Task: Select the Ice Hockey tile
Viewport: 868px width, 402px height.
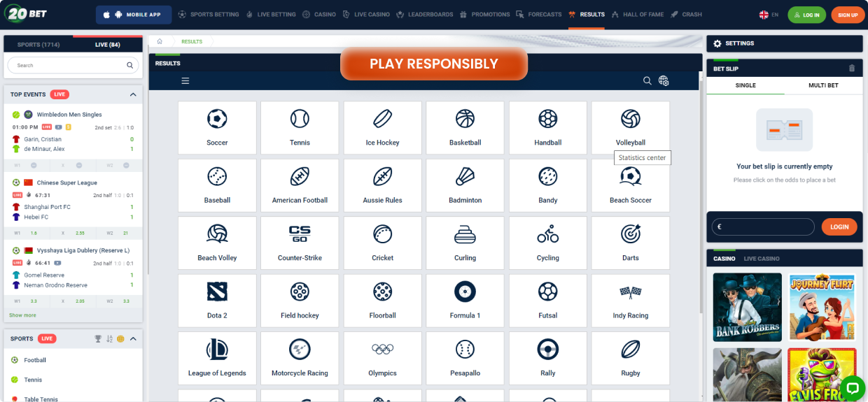Action: pyautogui.click(x=382, y=128)
